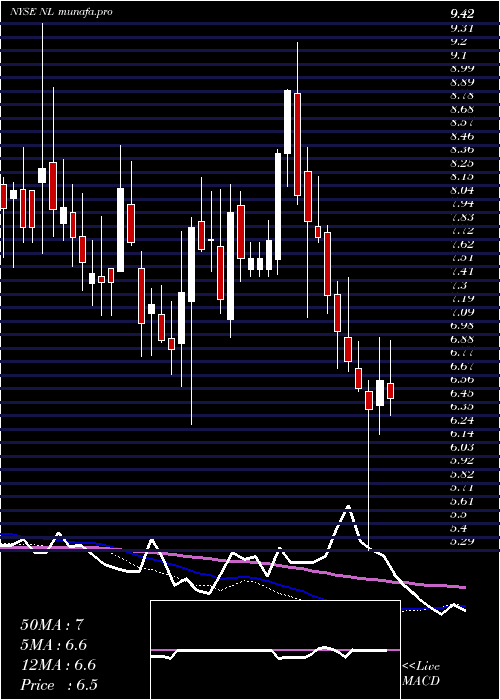
Task: Click the 5MA : 6.6 readout
Action: pos(53,645)
